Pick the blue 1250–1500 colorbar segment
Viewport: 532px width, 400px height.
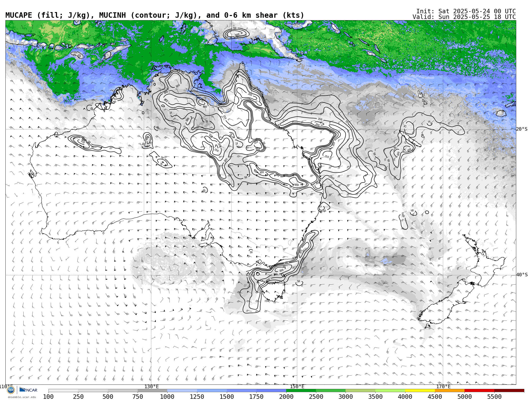pos(212,391)
